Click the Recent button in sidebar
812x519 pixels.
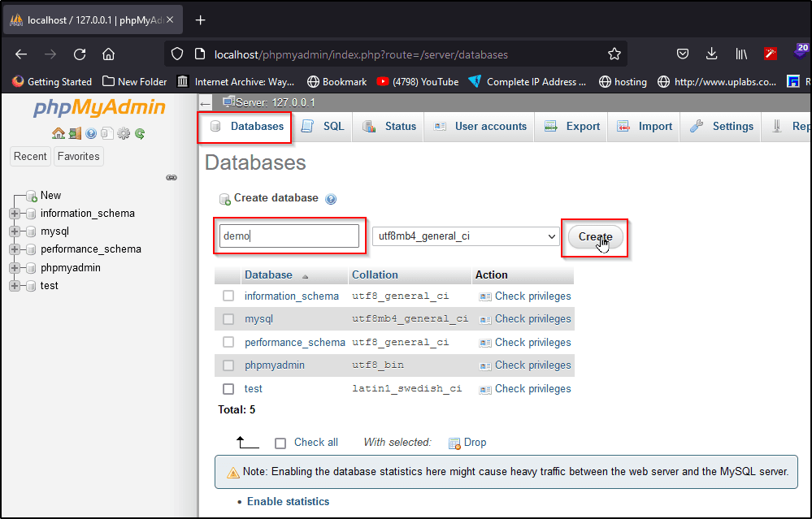click(30, 156)
